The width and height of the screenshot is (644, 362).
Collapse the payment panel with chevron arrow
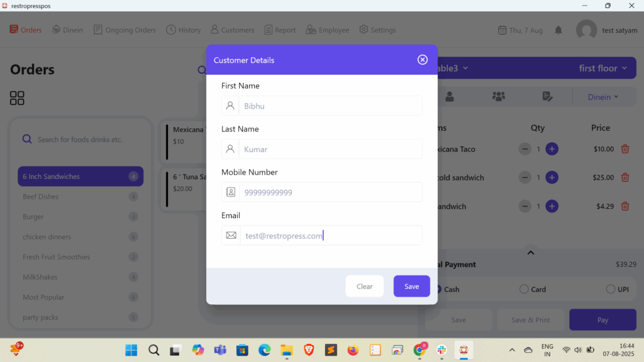pyautogui.click(x=530, y=253)
